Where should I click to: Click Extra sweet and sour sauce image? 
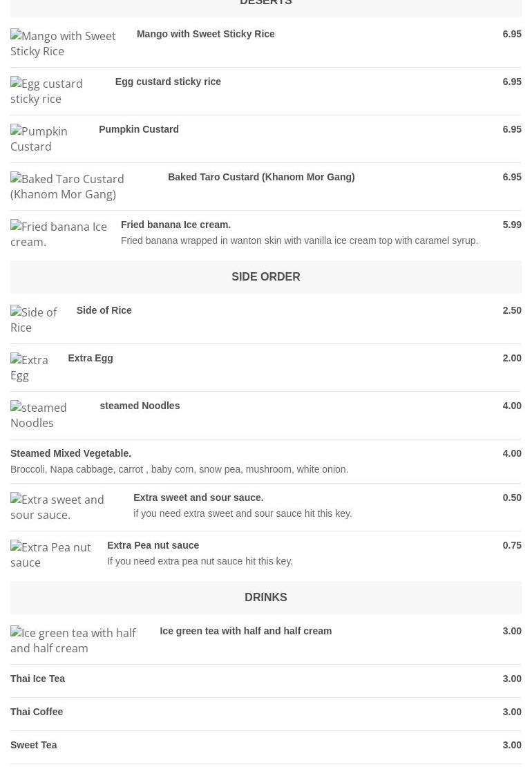[x=57, y=507]
